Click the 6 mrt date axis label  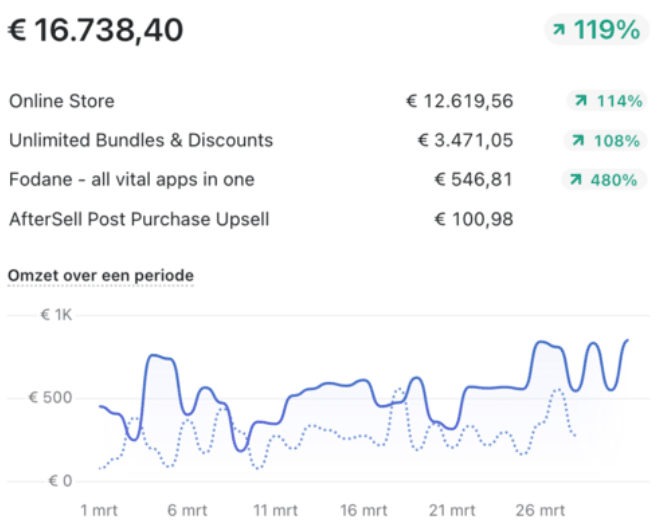(187, 510)
